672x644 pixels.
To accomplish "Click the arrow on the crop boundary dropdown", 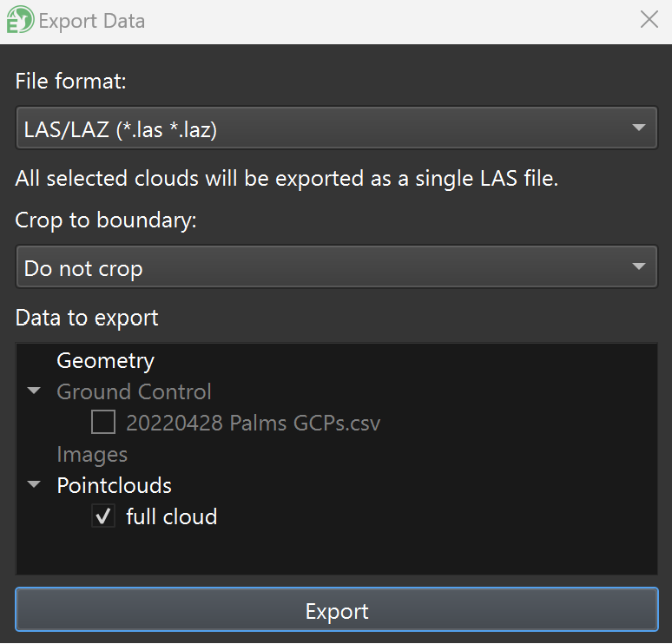I will [x=639, y=267].
